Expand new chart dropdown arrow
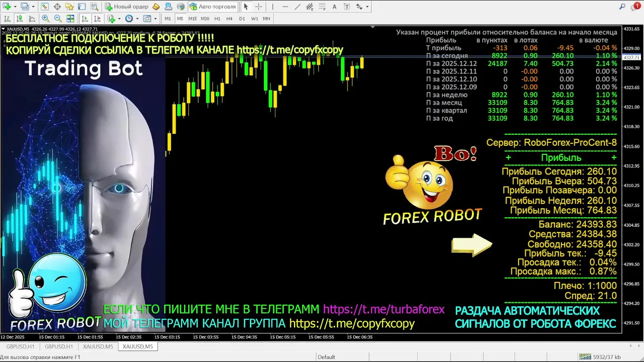Screen dimensions: 644x362 pos(15,7)
